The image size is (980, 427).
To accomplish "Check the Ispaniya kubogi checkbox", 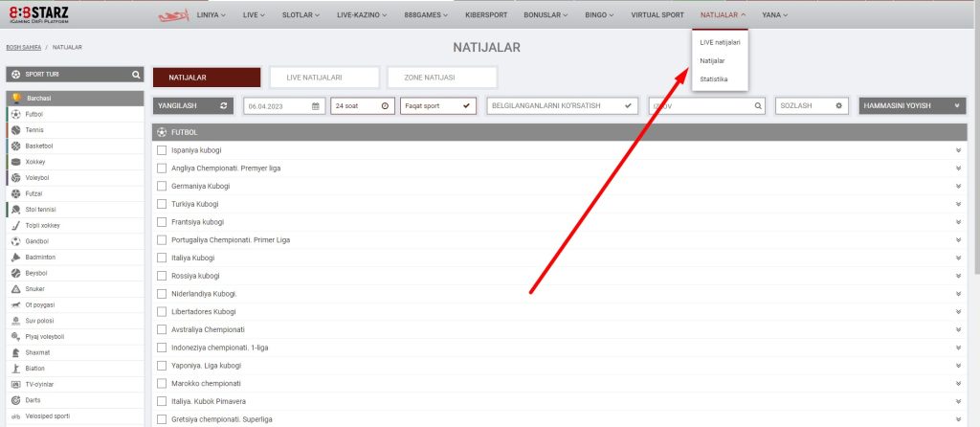I will 162,150.
